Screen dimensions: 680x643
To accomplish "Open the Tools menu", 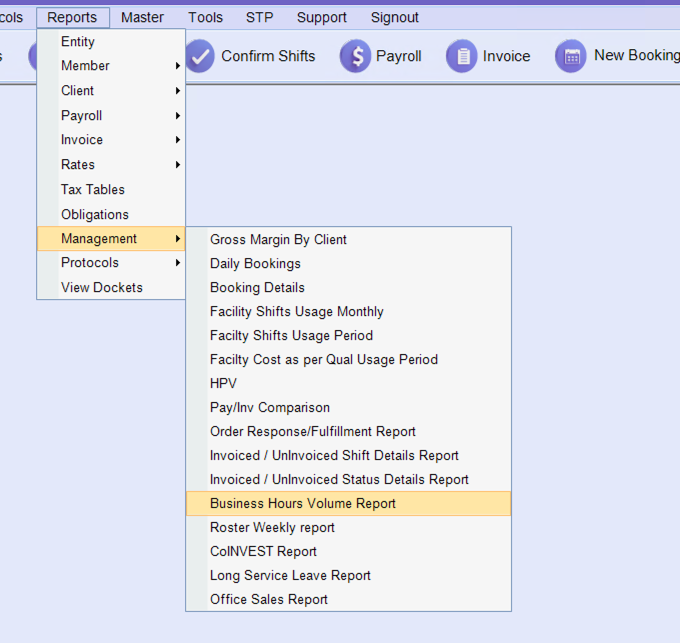I will pos(205,17).
